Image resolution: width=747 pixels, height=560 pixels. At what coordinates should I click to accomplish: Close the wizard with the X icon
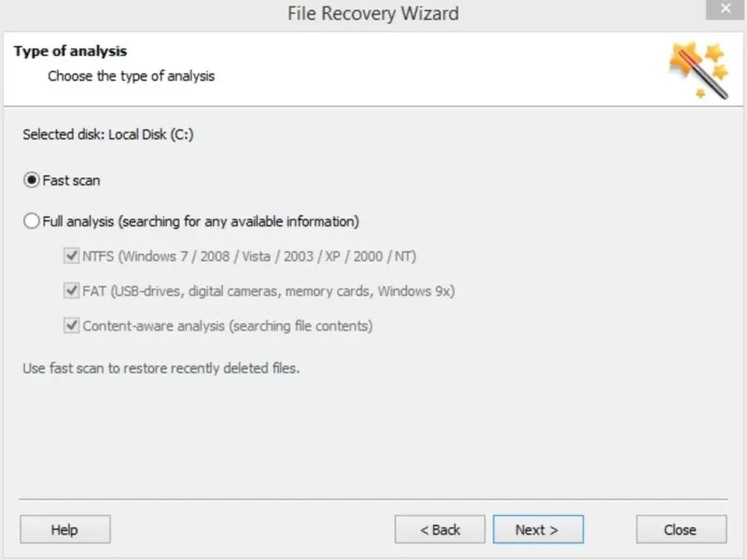pos(726,9)
